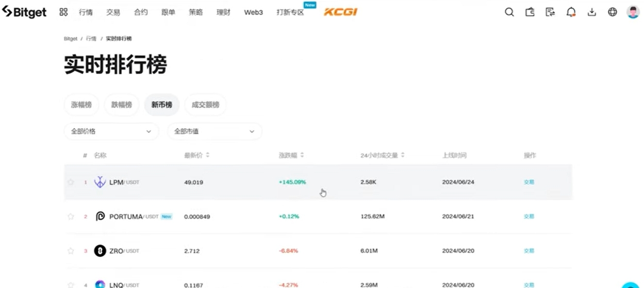Star the ZRO/USDT pair
The width and height of the screenshot is (644, 288).
(x=71, y=251)
